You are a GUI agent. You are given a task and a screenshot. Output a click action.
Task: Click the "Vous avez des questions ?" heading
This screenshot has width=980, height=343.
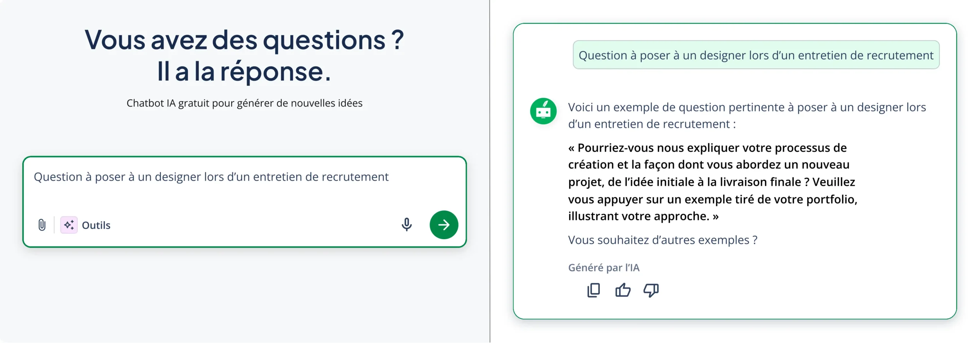[244, 40]
